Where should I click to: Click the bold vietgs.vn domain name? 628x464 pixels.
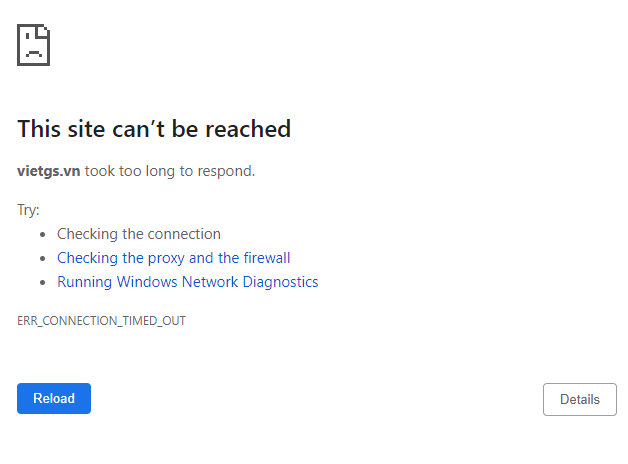point(49,171)
